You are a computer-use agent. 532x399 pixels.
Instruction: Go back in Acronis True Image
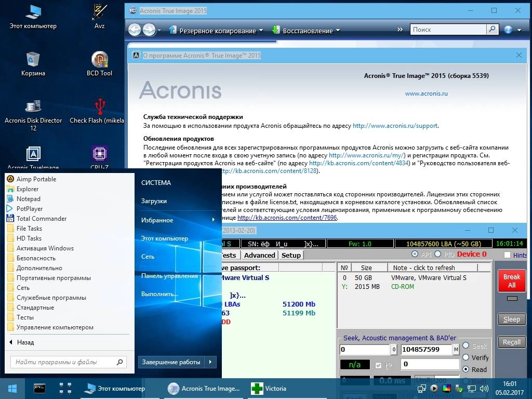click(x=135, y=30)
